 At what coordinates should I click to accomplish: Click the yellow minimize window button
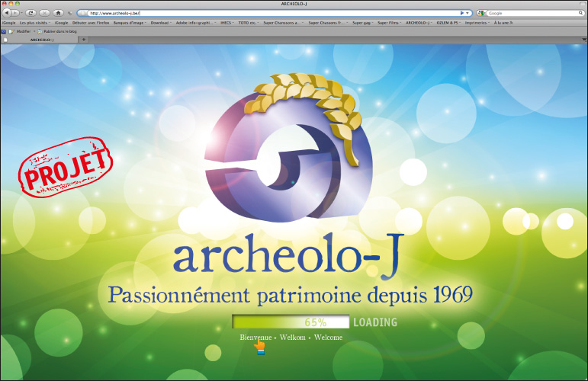(x=11, y=3)
